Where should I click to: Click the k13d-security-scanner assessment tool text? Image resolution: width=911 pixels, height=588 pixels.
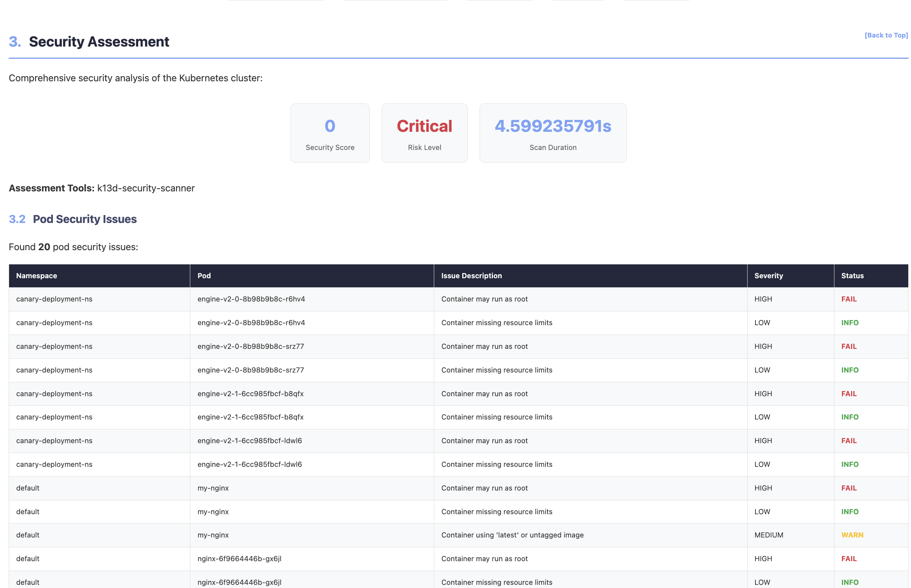(146, 188)
